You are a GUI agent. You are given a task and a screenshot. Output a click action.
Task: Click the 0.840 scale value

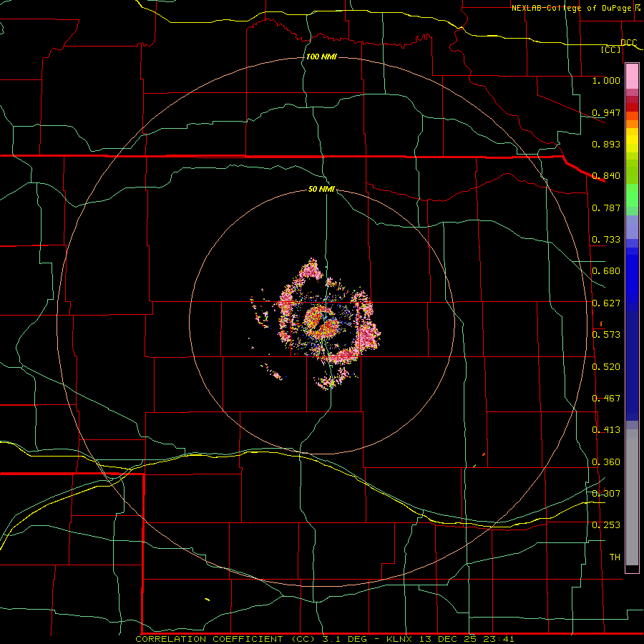(x=606, y=176)
